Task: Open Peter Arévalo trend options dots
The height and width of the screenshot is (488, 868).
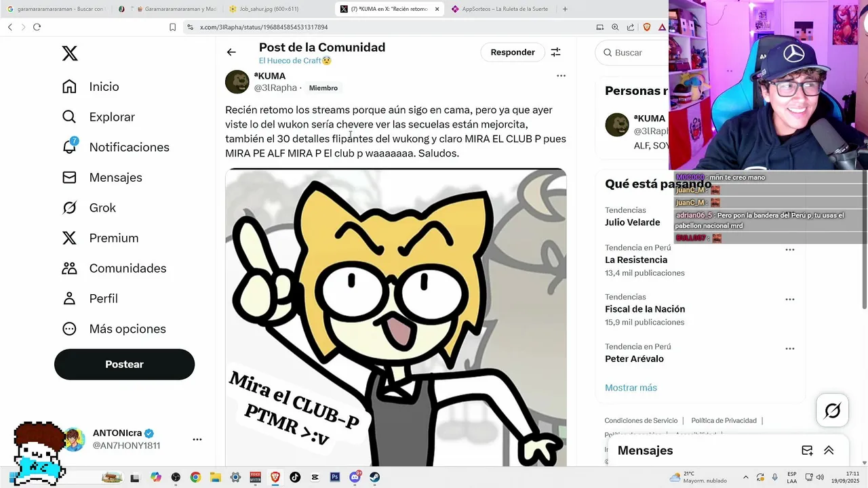Action: click(x=790, y=349)
